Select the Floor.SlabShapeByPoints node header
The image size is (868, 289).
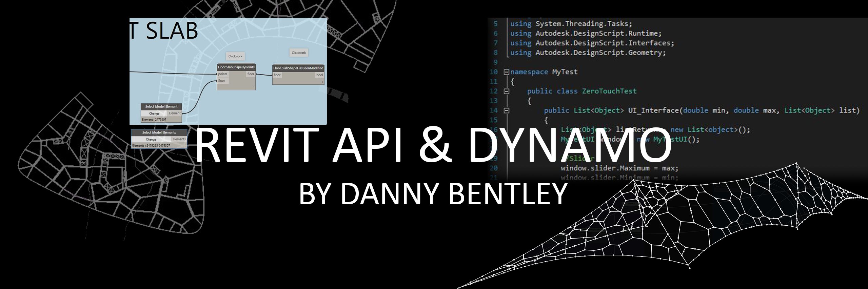click(236, 67)
